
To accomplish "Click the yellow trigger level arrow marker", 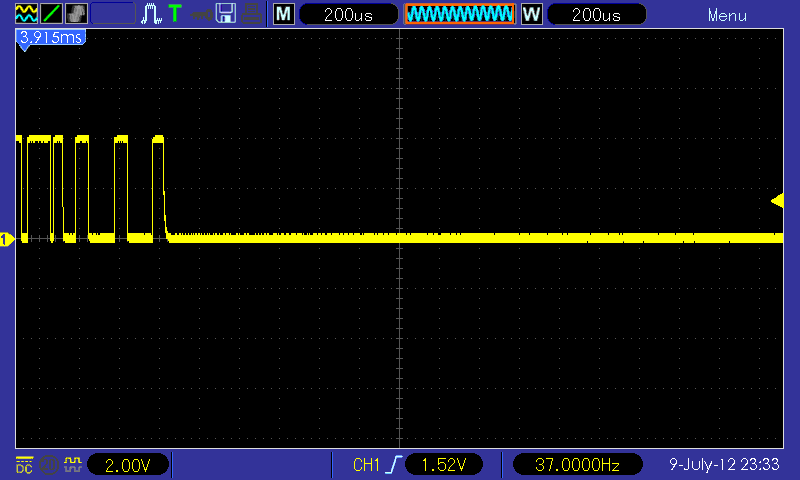I will coord(777,200).
